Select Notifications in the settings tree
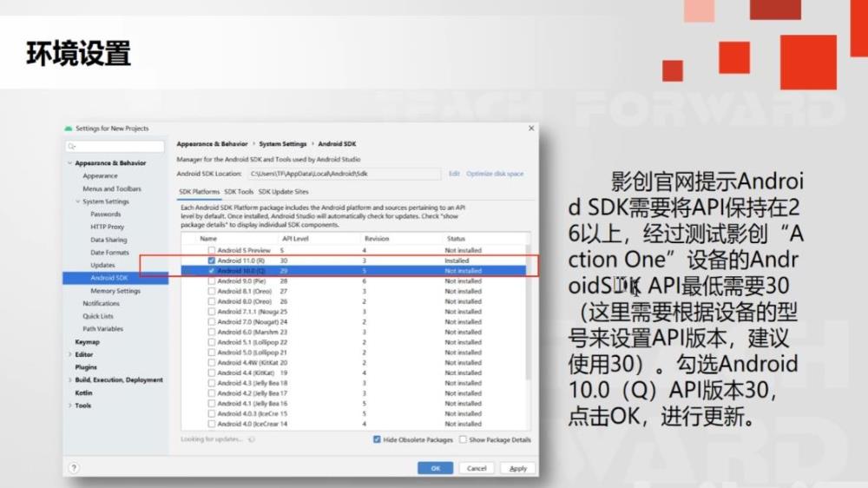Screen dimensions: 868x488 click(101, 304)
